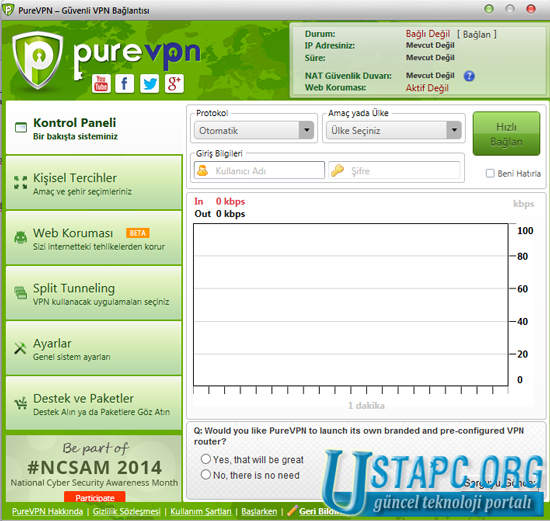The height and width of the screenshot is (521, 550).
Task: Click the user icon in Kullanıcı Adı field
Action: pos(202,171)
